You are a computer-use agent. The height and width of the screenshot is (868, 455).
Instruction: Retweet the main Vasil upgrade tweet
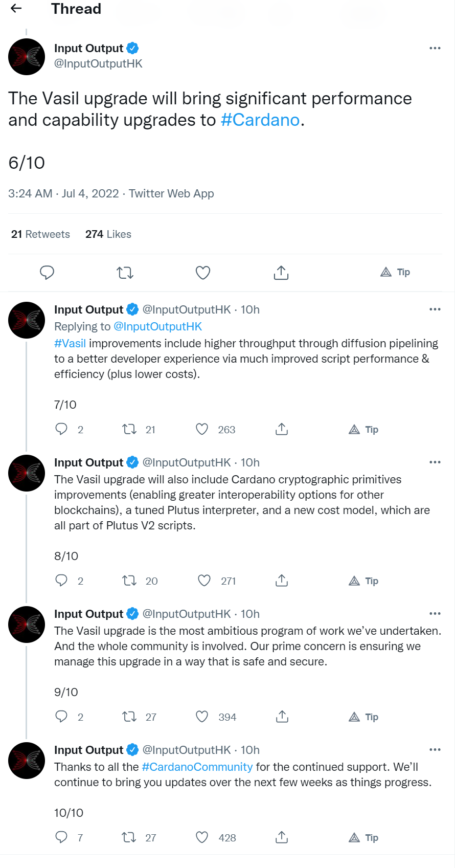pyautogui.click(x=125, y=273)
